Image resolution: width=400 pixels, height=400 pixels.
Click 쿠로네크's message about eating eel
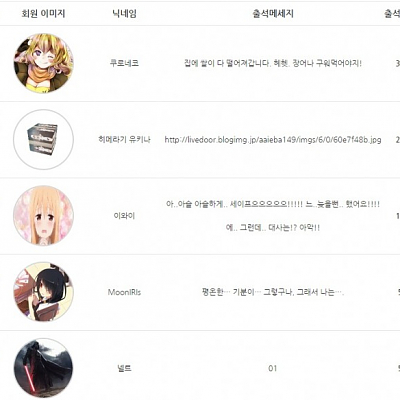273,63
